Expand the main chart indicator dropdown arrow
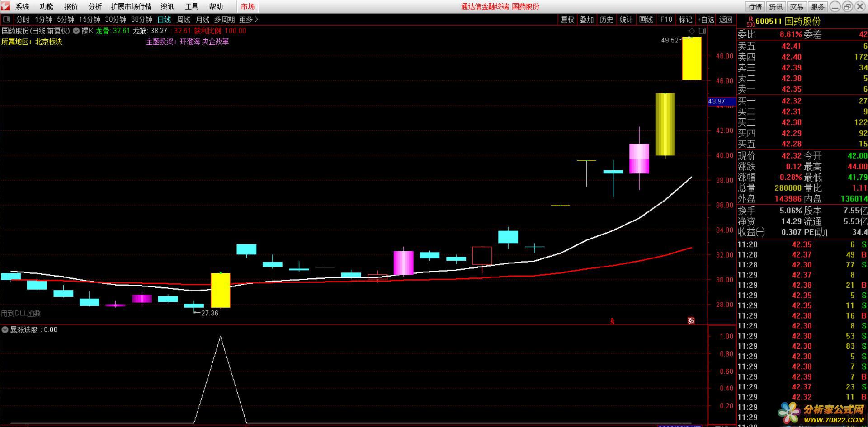868x427 pixels. [76, 31]
